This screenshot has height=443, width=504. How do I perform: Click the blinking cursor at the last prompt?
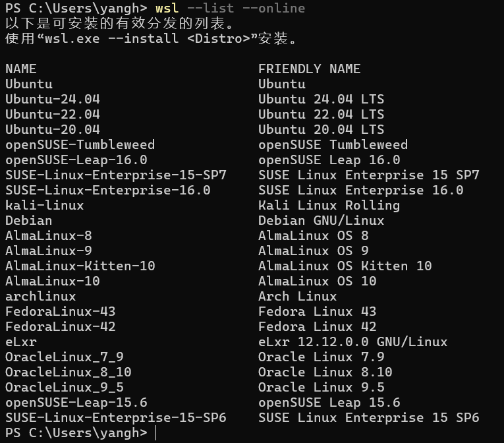157,433
